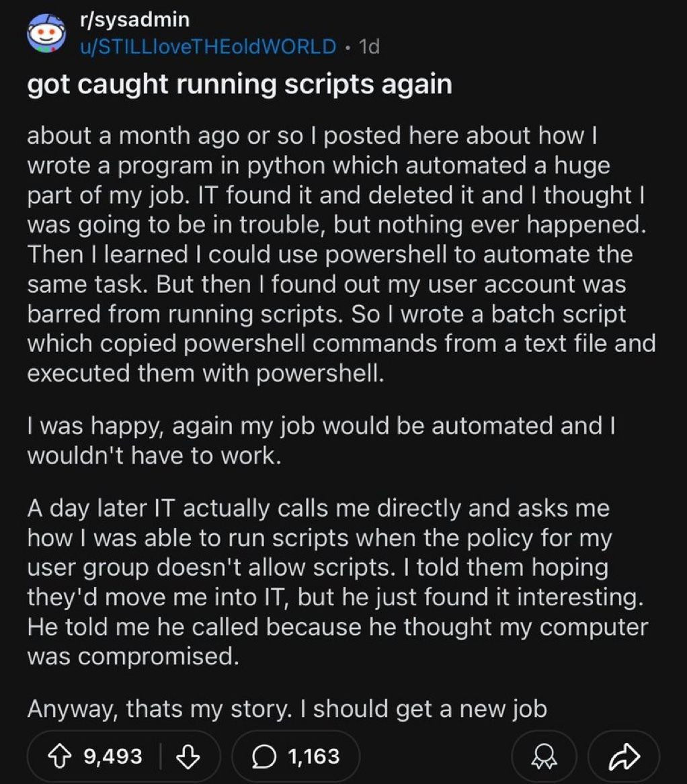Click the comment speech bubble icon

266,757
